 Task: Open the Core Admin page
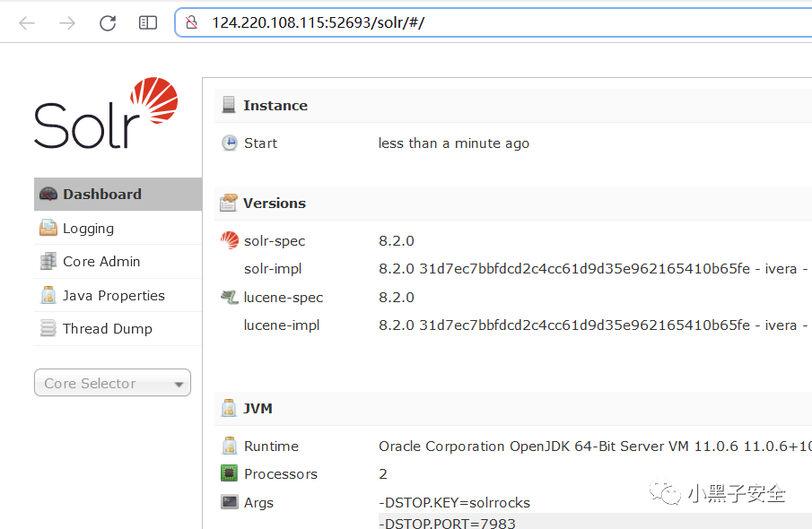pos(118,262)
